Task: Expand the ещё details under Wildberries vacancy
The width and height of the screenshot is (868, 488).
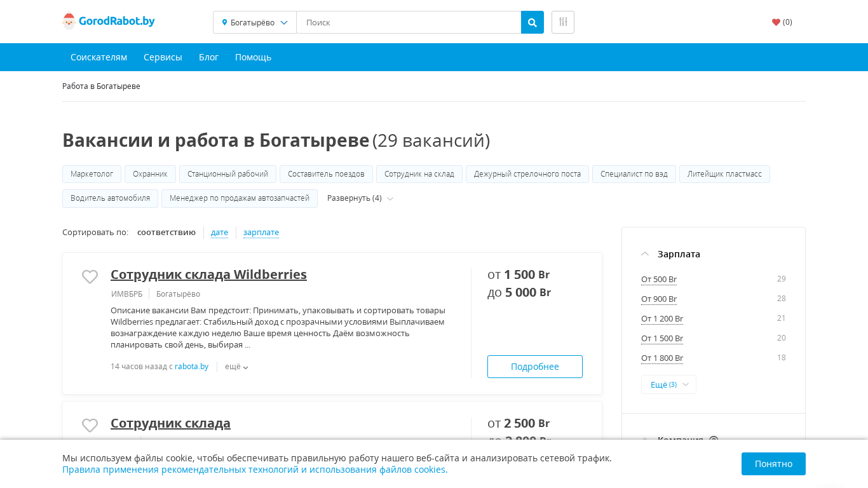Action: click(x=236, y=367)
